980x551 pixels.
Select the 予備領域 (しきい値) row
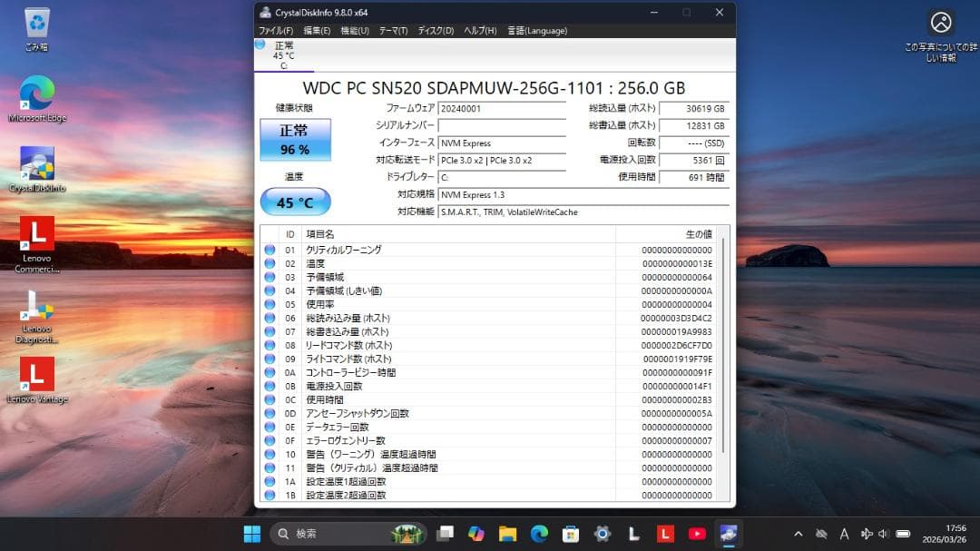(489, 290)
